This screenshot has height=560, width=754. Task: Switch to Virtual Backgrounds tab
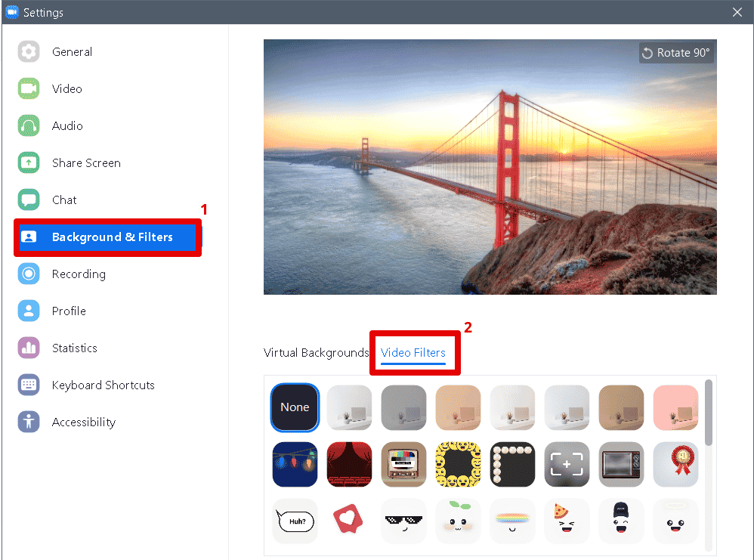(x=316, y=353)
